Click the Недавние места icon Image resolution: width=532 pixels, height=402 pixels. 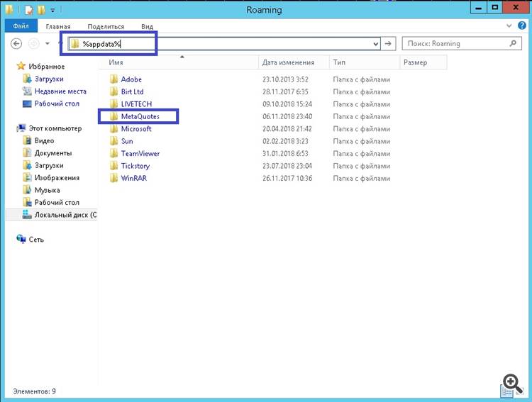tap(27, 91)
